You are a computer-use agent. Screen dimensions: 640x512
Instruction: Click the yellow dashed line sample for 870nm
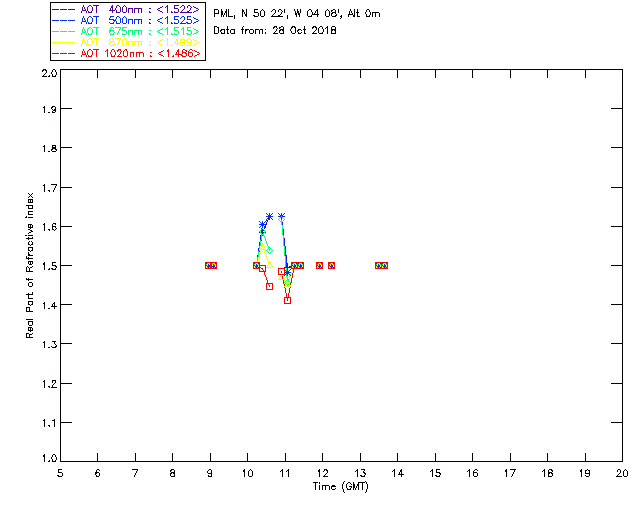point(64,42)
